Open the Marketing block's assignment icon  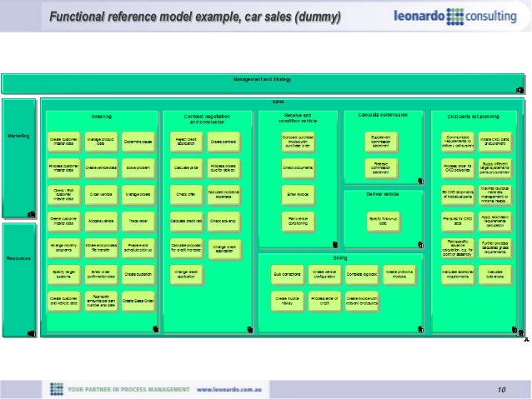[x=31, y=215]
